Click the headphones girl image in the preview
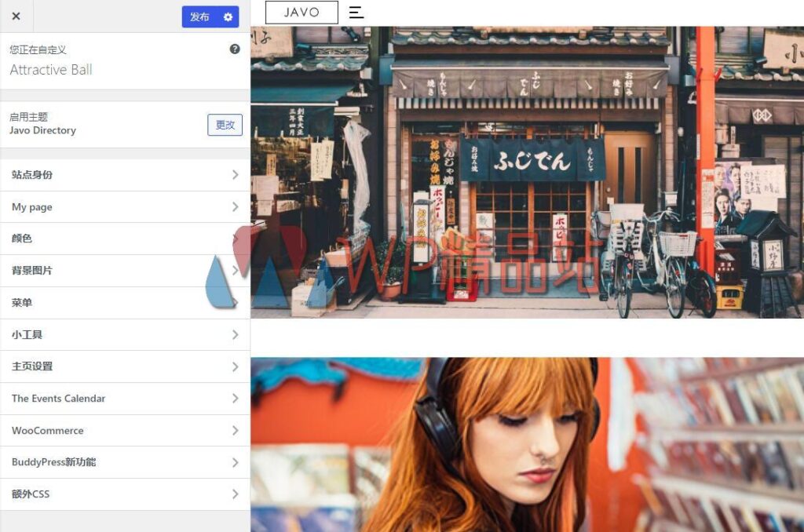Image resolution: width=804 pixels, height=532 pixels. (526, 439)
